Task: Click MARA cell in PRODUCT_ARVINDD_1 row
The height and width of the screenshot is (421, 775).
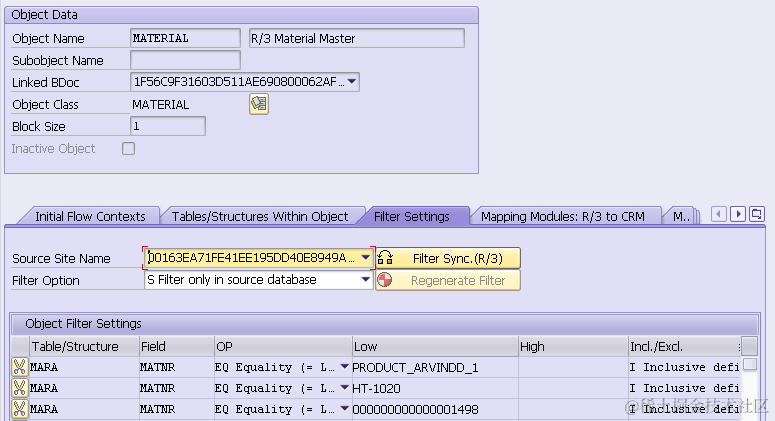Action: tap(84, 367)
